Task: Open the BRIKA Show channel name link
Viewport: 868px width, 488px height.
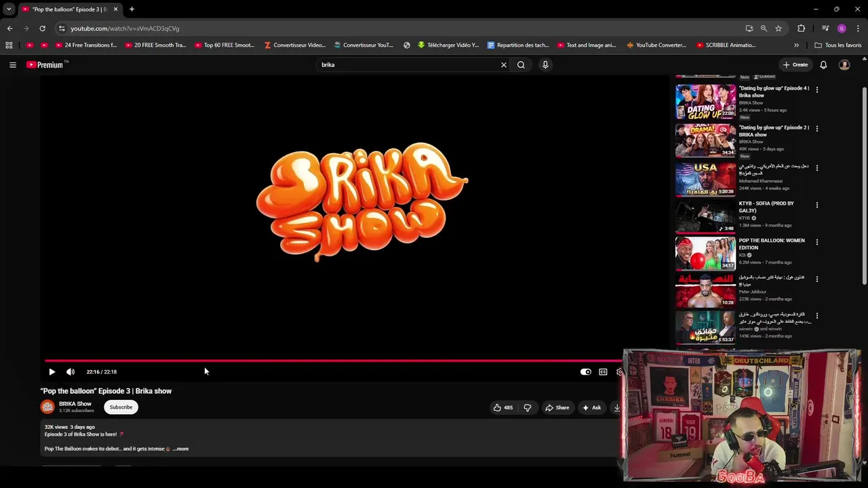Action: pos(75,403)
